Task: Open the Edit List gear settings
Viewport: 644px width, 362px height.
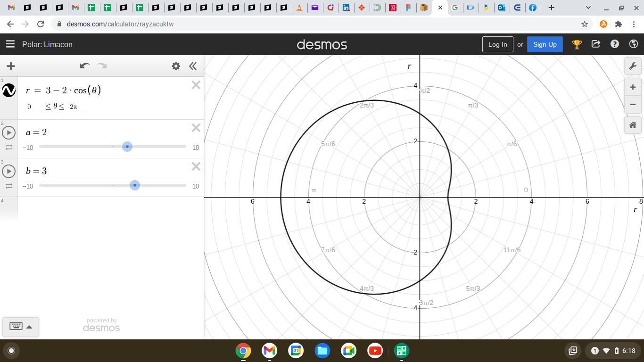Action: 176,66
